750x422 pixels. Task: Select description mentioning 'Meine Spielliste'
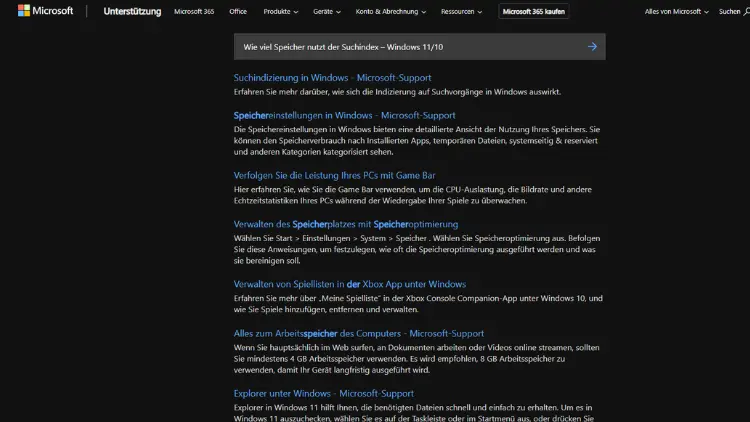pyautogui.click(x=418, y=304)
